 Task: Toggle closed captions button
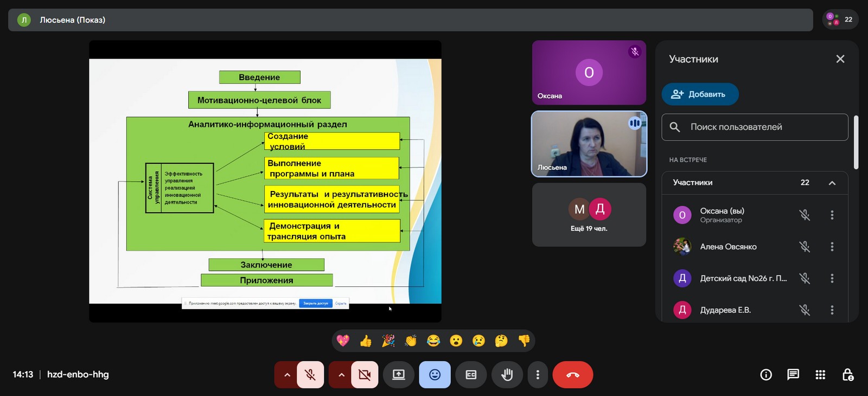pyautogui.click(x=471, y=375)
